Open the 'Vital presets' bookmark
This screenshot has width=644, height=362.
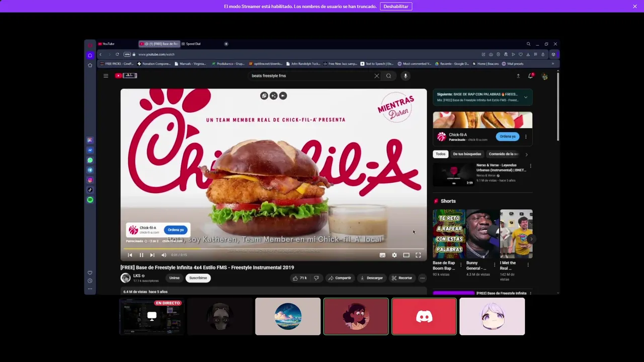513,64
